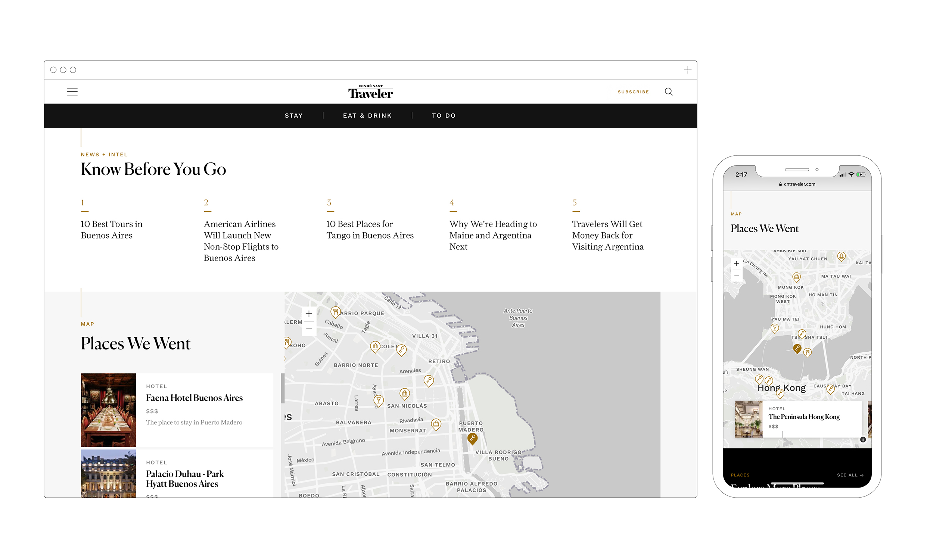Click map info icon on phone

coord(863,440)
